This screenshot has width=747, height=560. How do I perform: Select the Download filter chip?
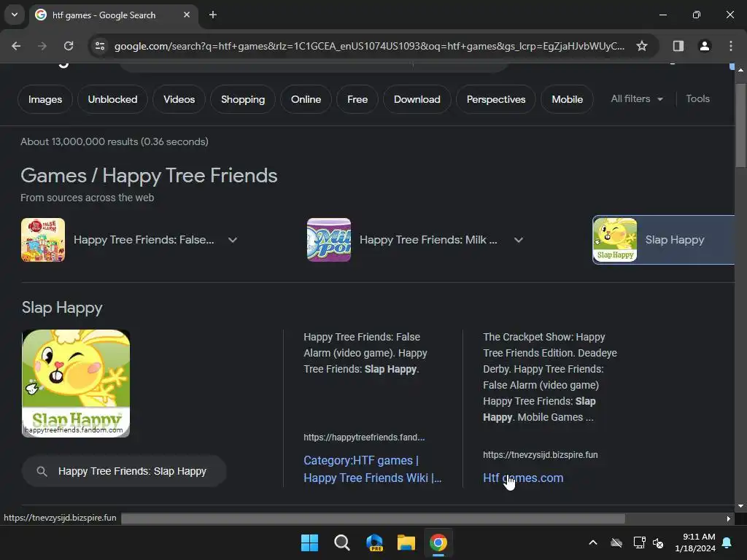[x=417, y=99]
